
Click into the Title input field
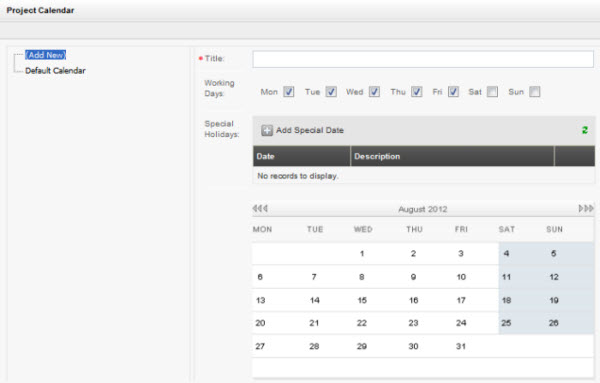[423, 59]
